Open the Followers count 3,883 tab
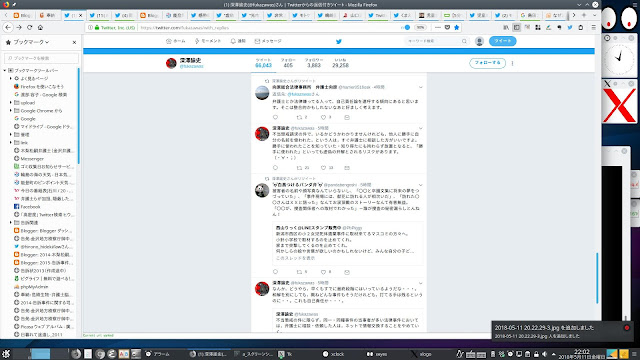The width and height of the screenshot is (640, 360). 314,63
